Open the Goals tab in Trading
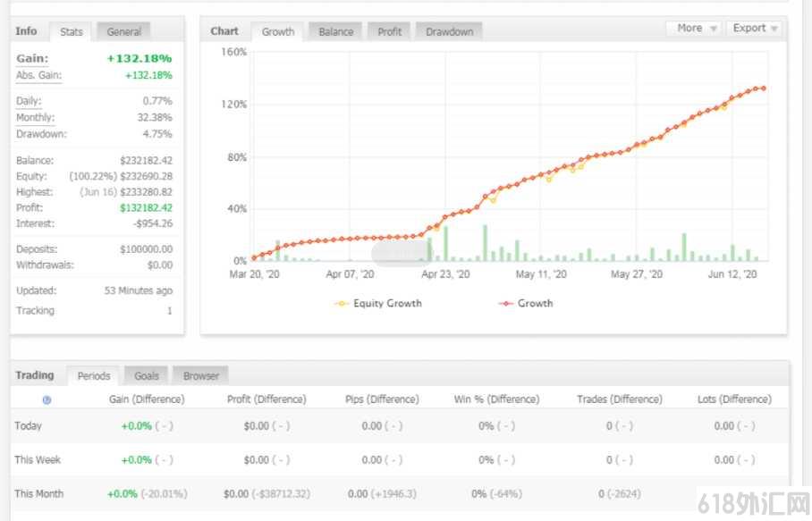Viewport: 812px width, 521px height. [x=146, y=376]
